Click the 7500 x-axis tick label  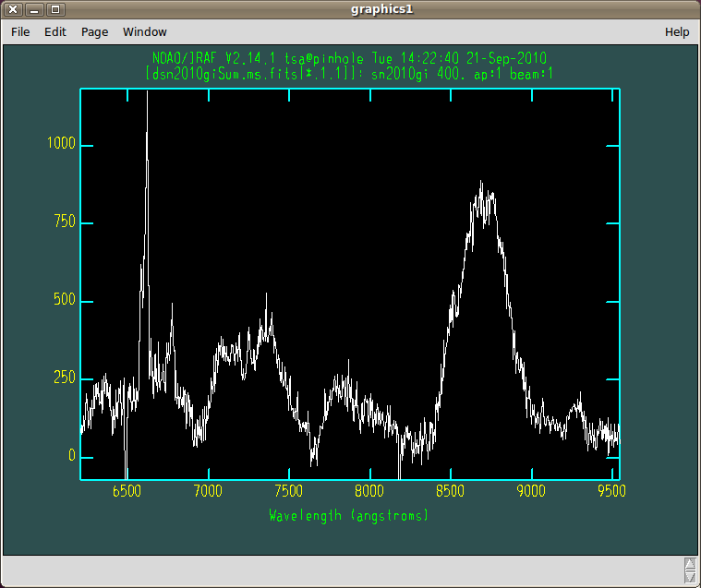point(290,491)
